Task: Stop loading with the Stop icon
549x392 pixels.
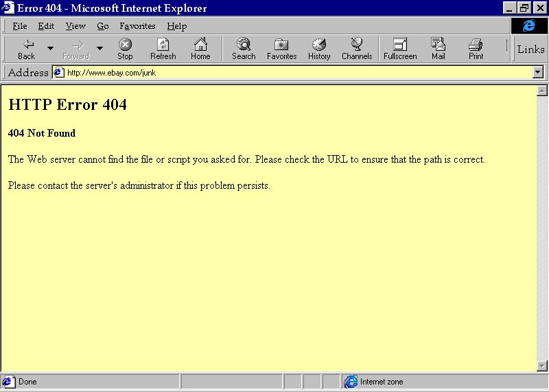Action: [125, 49]
